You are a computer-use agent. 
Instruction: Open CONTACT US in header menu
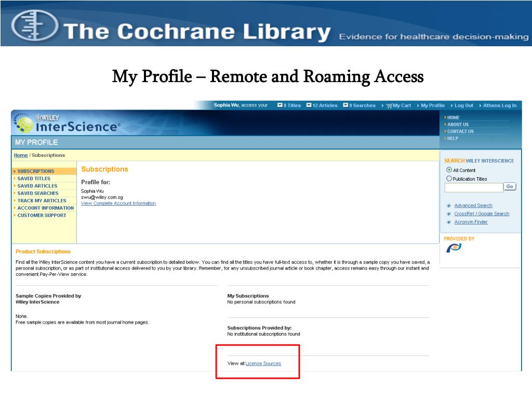click(x=460, y=131)
